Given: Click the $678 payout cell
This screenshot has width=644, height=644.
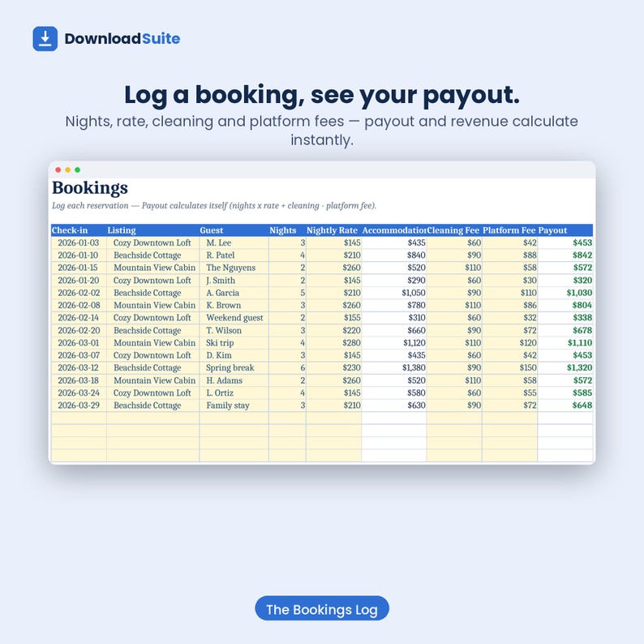Looking at the screenshot, I should point(565,330).
